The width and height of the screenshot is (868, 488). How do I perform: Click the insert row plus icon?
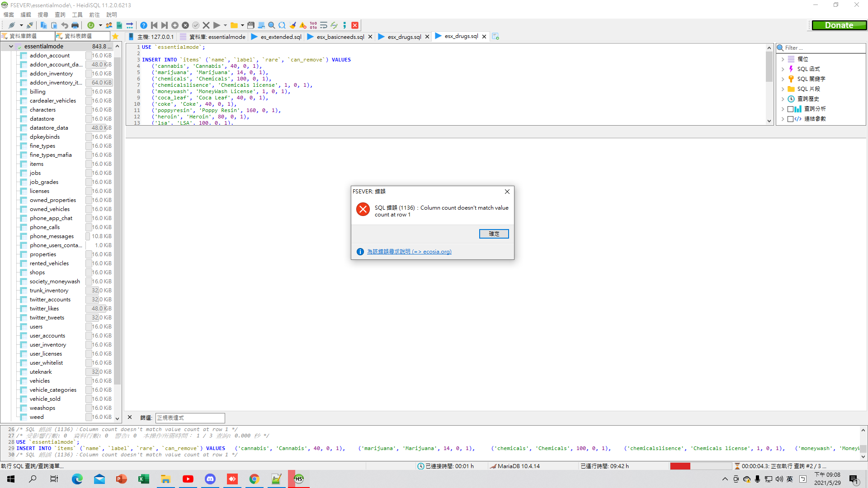point(175,25)
